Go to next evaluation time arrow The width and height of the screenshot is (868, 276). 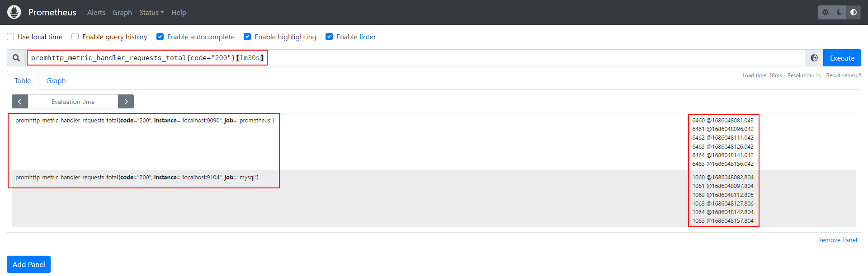126,102
